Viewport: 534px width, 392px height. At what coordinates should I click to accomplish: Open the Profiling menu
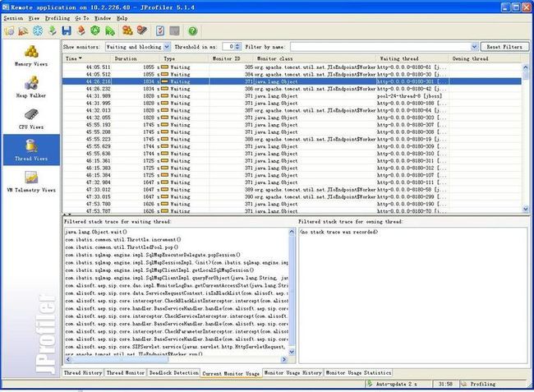[x=58, y=18]
